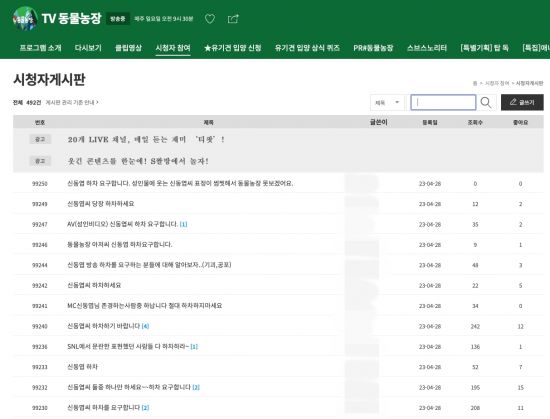Viewport: 550px width, 419px height.
Task: Click likes count 15 of post 99232
Action: 521,387
